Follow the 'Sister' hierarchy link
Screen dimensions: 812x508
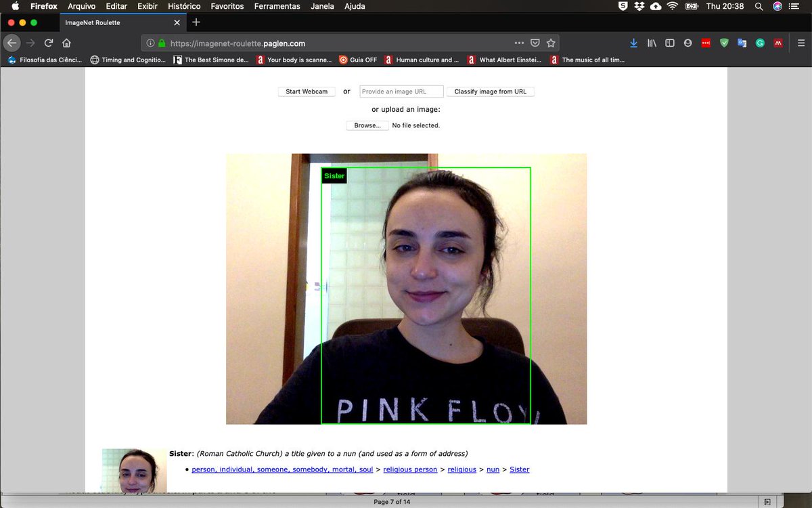coord(520,469)
